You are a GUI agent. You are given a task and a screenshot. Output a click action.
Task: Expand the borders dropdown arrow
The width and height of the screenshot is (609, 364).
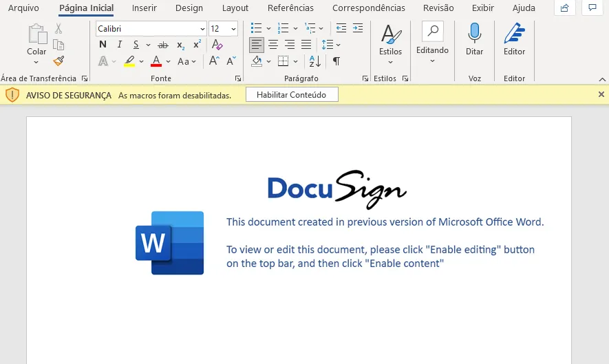click(296, 61)
